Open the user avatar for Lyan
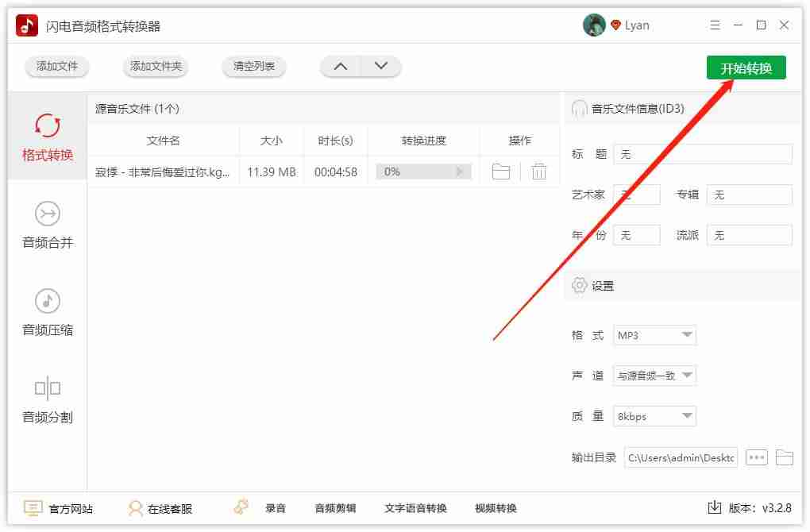Viewport: 810px width, 532px height. [594, 25]
